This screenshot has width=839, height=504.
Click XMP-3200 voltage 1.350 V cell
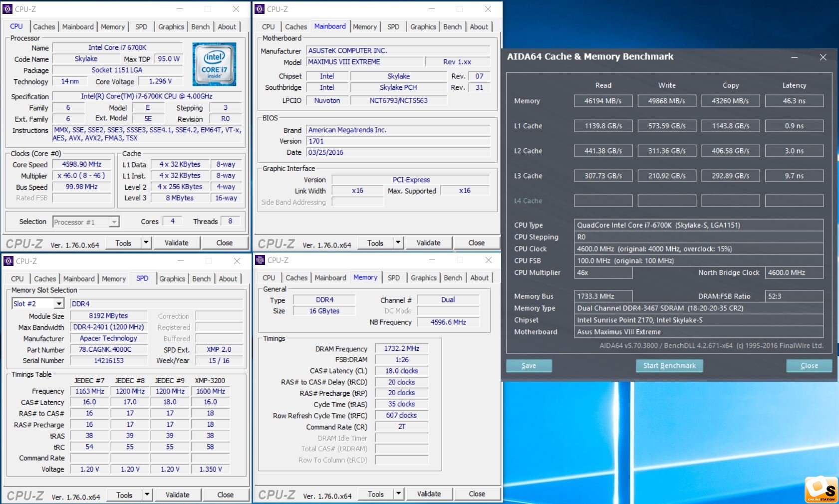211,469
